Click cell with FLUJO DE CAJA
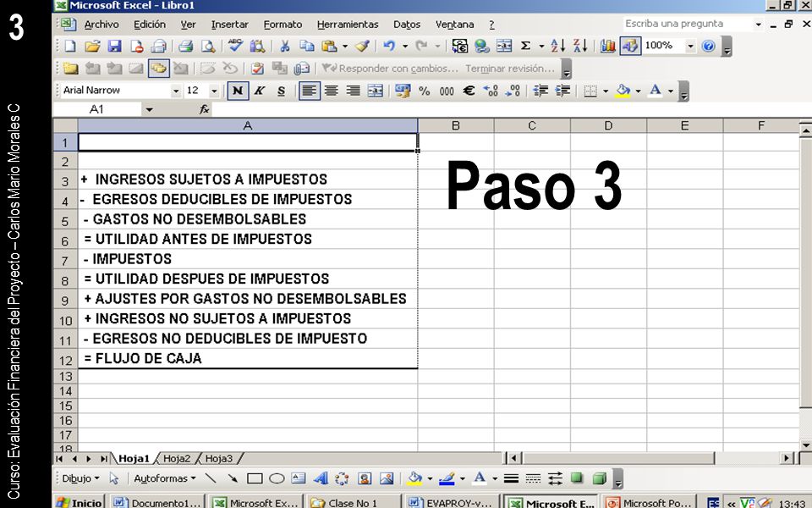The width and height of the screenshot is (812, 508). tap(248, 358)
